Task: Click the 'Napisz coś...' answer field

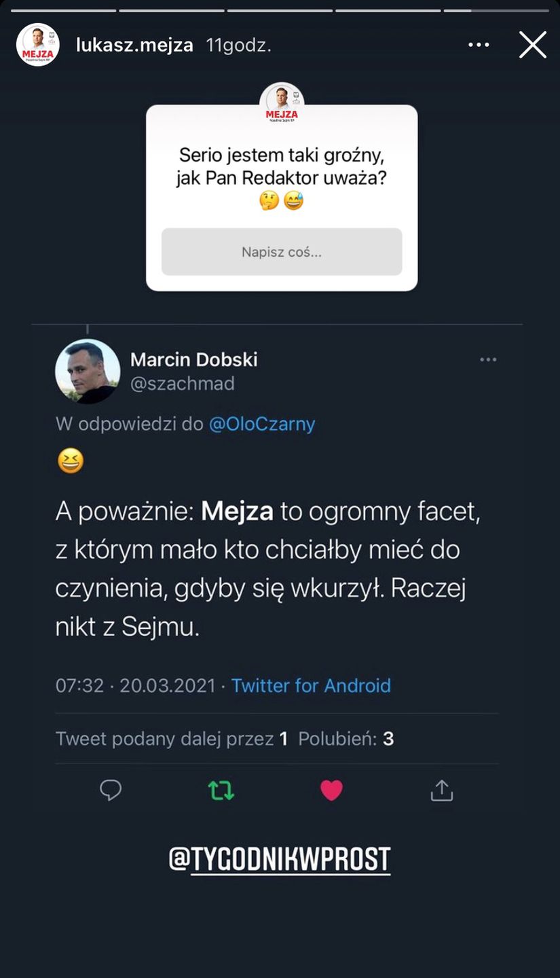Action: [x=281, y=251]
